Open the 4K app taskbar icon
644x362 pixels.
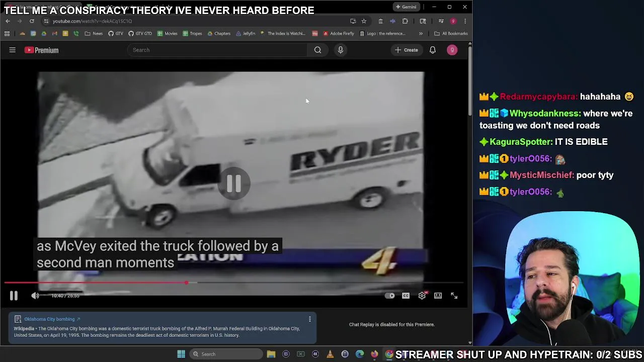click(315, 354)
